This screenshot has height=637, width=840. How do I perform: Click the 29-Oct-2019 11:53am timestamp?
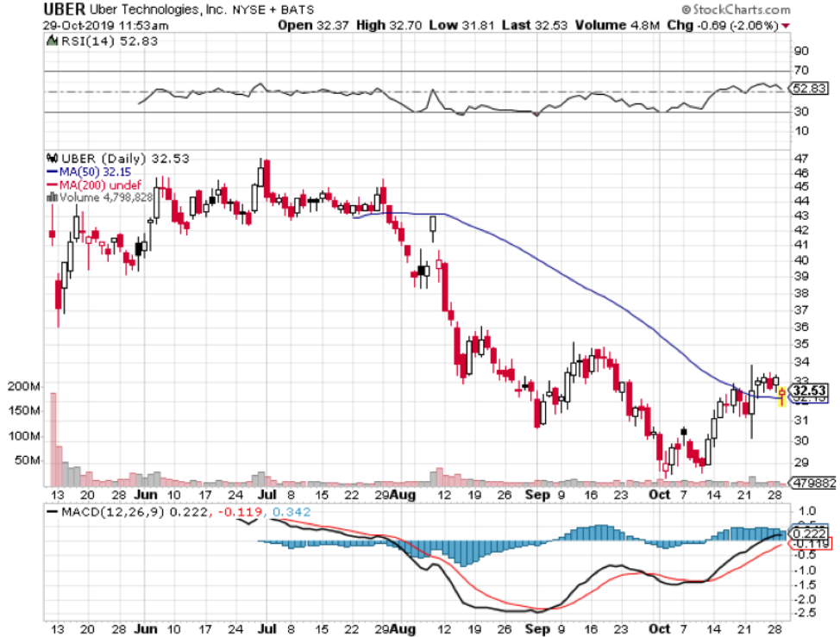[x=105, y=26]
